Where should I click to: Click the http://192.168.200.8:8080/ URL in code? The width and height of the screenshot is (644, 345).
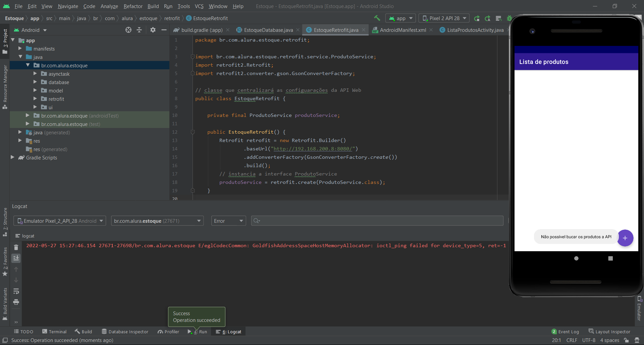tap(313, 149)
